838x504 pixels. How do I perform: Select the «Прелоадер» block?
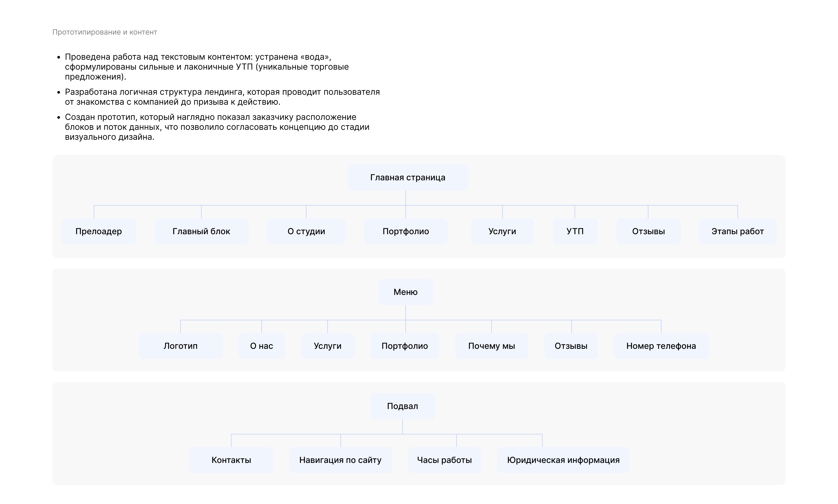[x=98, y=231]
